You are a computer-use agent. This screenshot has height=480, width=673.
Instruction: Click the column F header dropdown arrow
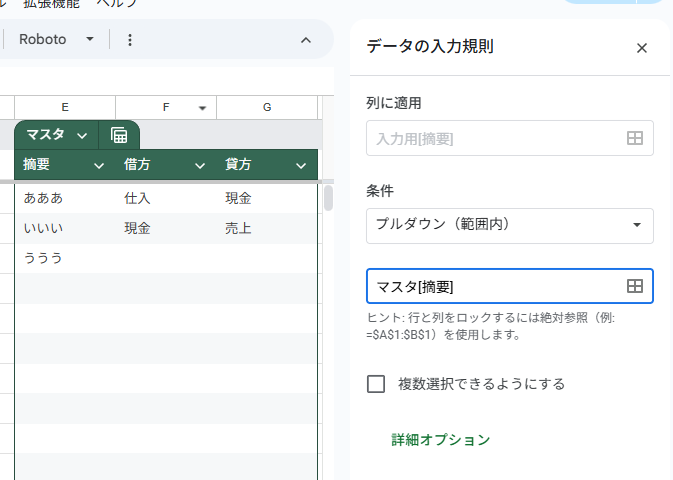[202, 108]
